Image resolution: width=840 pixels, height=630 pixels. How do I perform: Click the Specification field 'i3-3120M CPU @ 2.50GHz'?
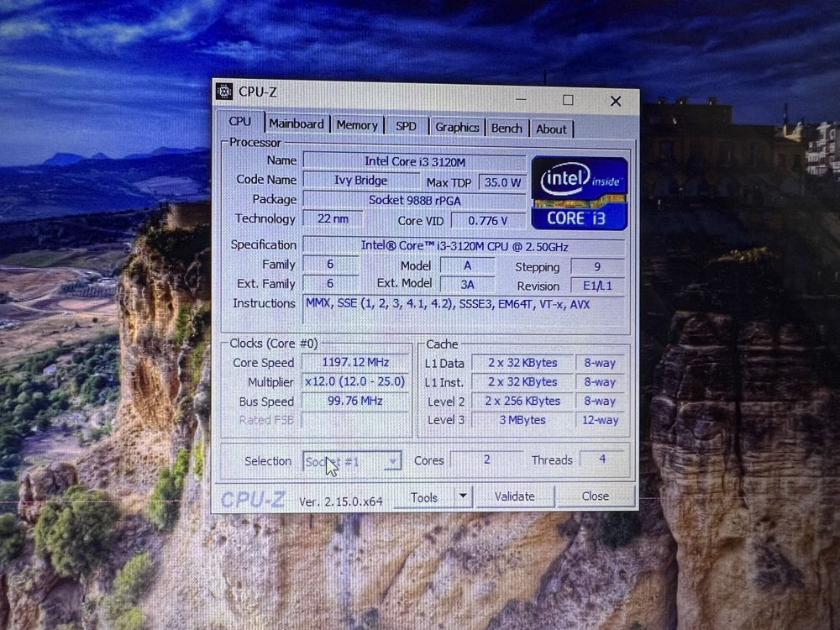(464, 246)
